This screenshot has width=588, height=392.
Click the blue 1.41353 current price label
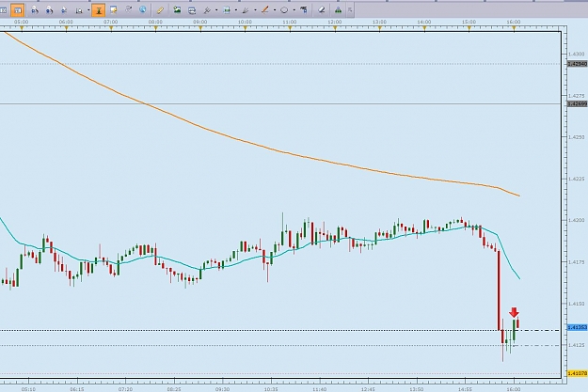577,327
